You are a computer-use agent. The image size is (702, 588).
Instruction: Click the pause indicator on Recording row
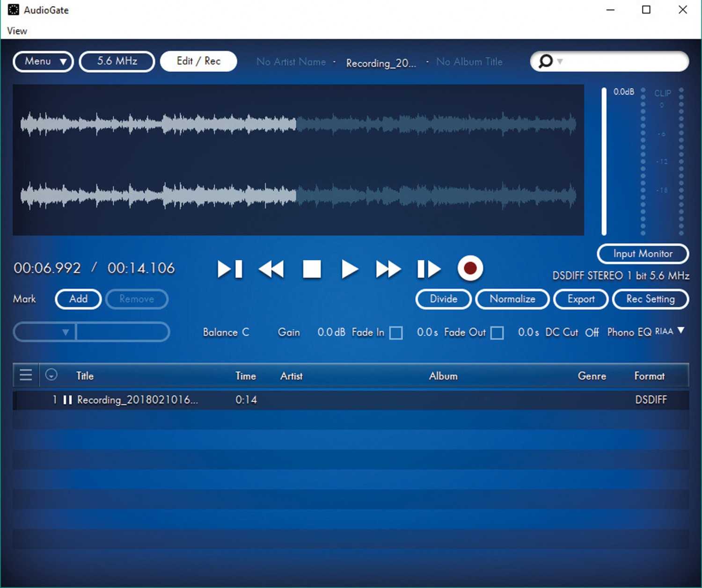tap(67, 400)
